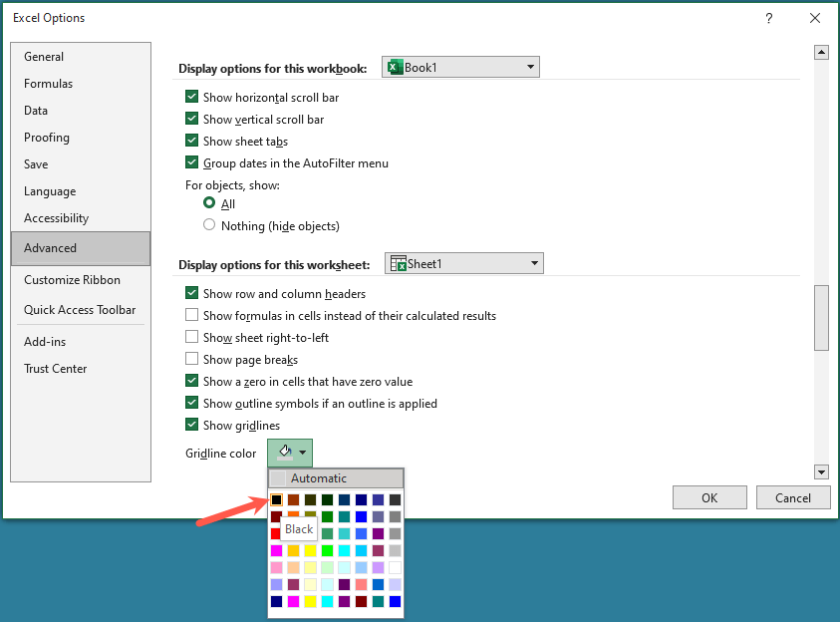Click the worksheet icon beside Sheet1

pyautogui.click(x=398, y=263)
